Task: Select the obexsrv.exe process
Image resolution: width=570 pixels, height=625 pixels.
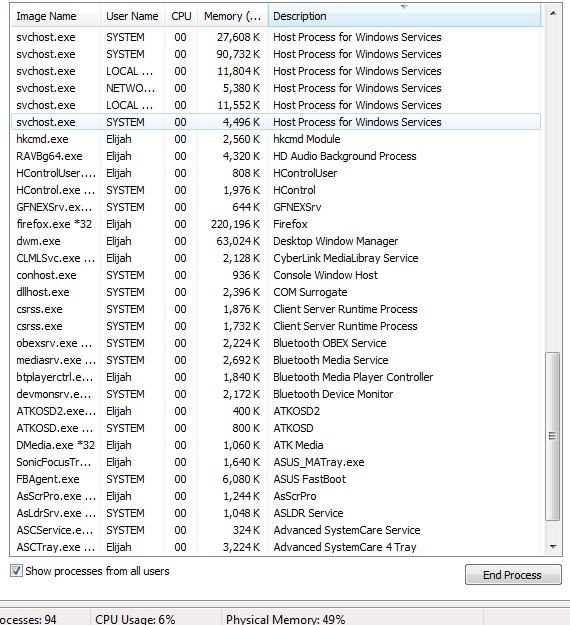Action: (276, 343)
